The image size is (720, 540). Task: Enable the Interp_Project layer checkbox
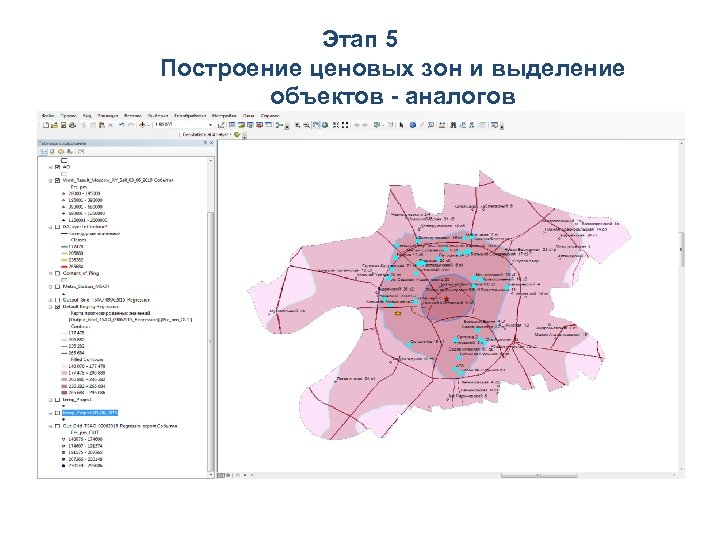click(57, 400)
